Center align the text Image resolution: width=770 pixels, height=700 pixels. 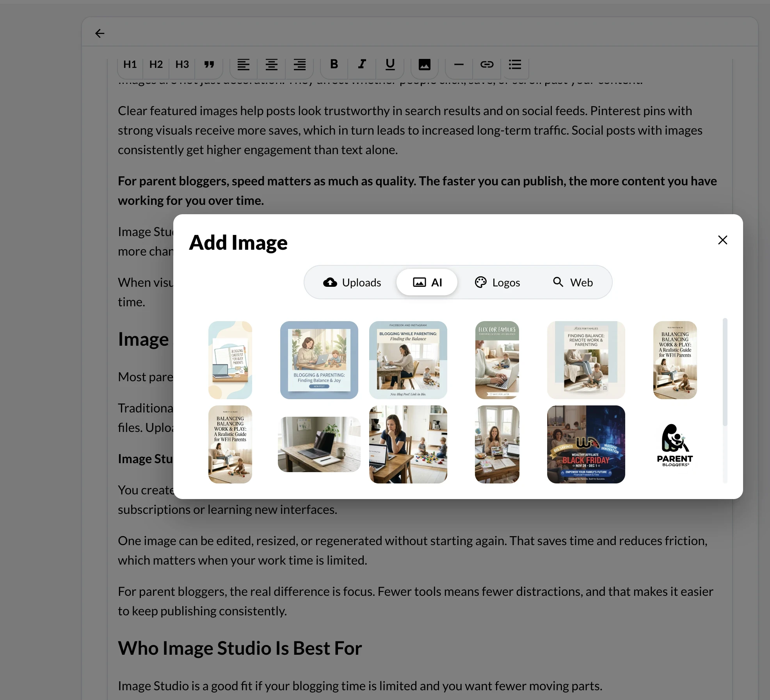click(x=272, y=64)
